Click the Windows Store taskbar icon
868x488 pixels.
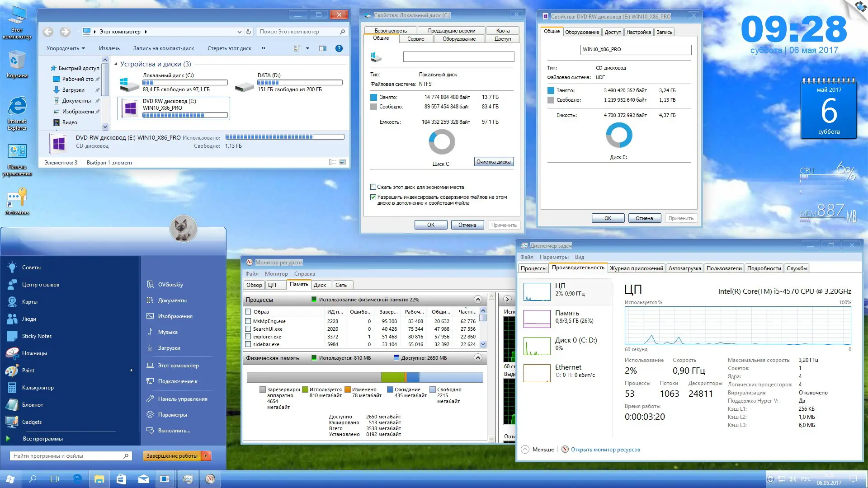(x=121, y=479)
